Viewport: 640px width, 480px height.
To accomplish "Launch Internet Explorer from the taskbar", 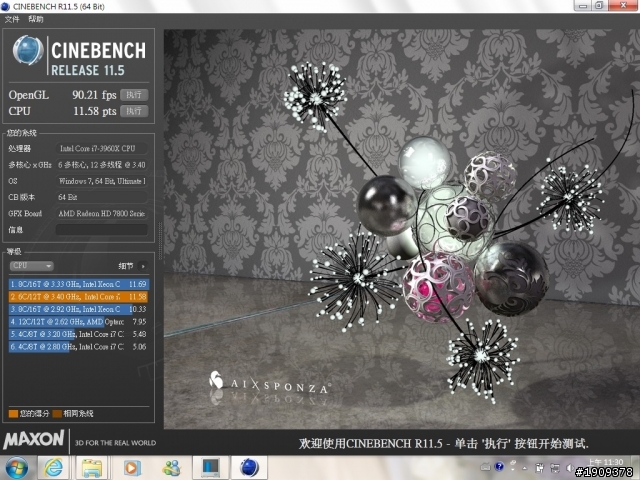I will click(x=53, y=468).
